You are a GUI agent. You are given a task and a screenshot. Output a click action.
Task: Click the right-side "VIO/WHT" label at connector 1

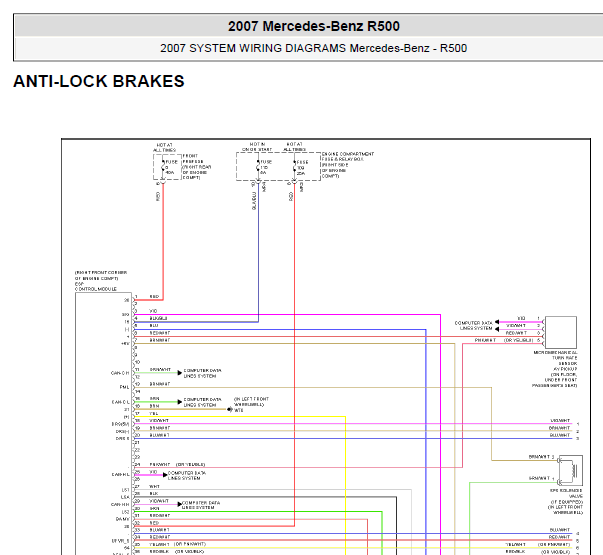[560, 420]
